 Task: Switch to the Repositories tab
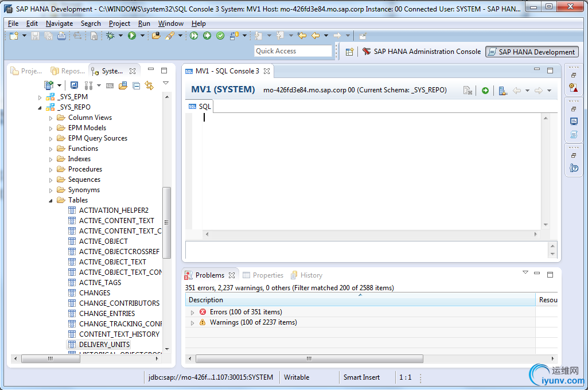click(68, 71)
